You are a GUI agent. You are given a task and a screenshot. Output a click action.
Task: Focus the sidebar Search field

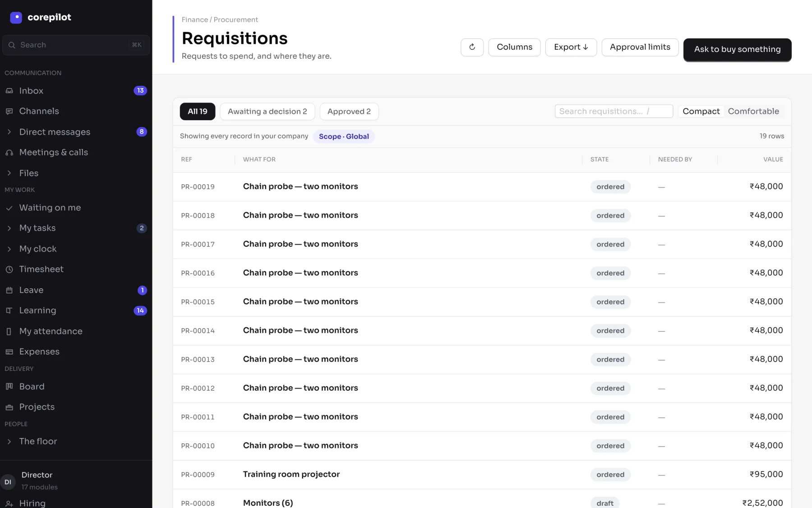pos(76,45)
